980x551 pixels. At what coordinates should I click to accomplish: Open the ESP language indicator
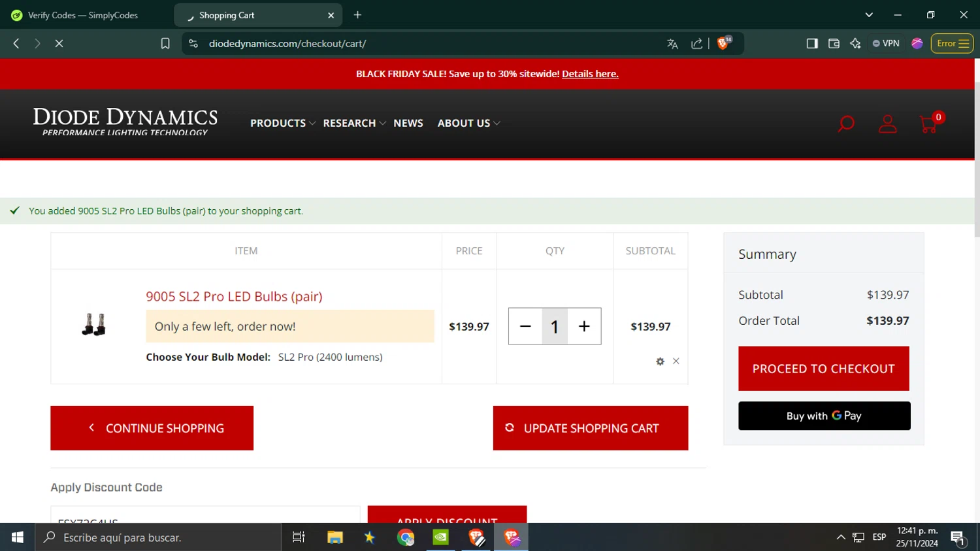click(879, 537)
